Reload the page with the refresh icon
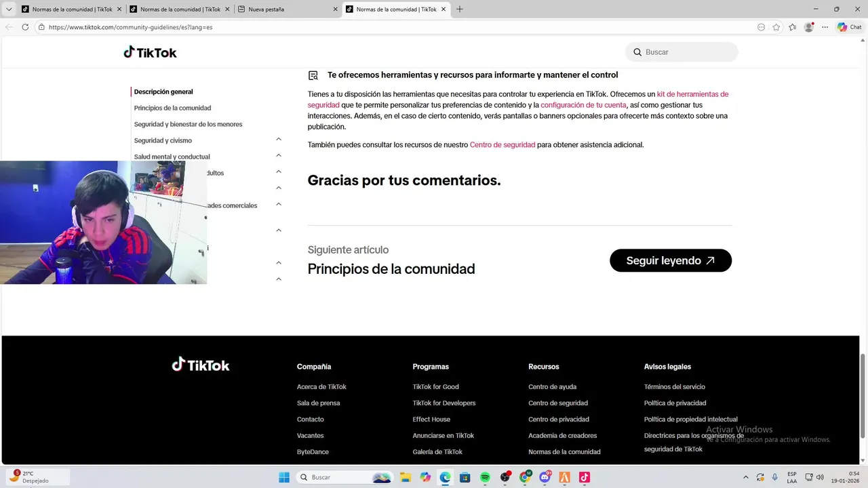868x488 pixels. point(25,27)
